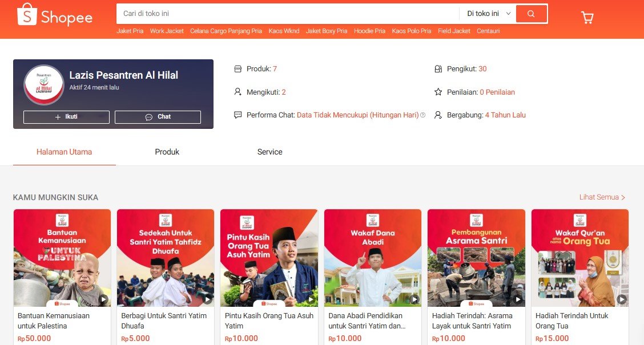Follow the shop with Ikuti button
This screenshot has width=644, height=345.
click(66, 117)
